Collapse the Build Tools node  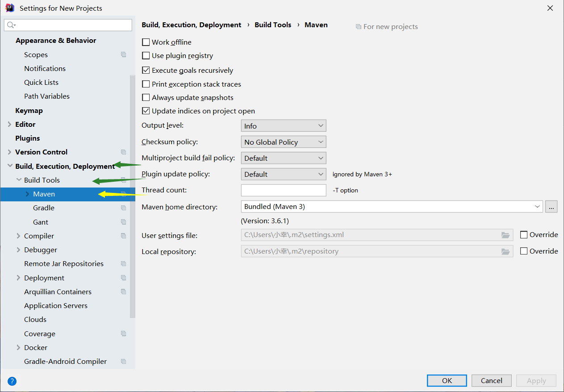tap(19, 180)
